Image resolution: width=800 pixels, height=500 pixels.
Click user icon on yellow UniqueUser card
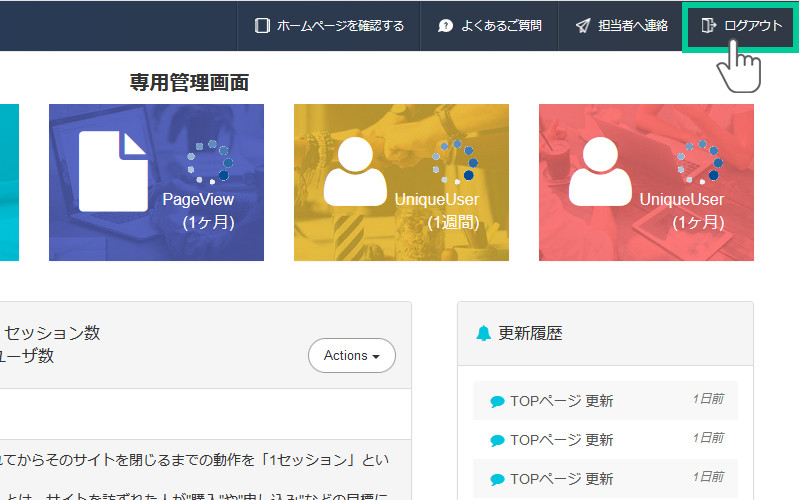point(357,171)
